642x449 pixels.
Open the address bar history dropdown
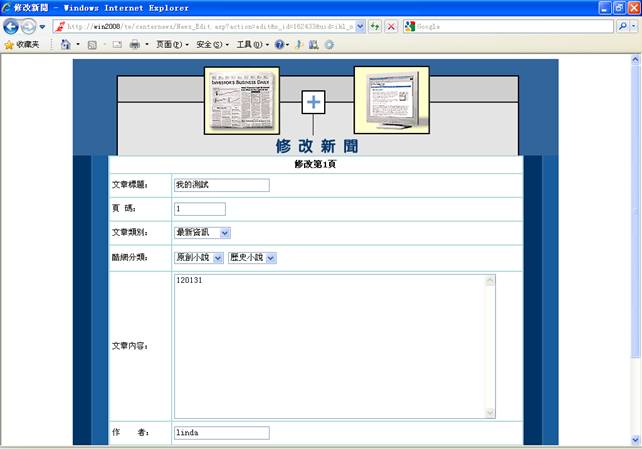point(359,26)
